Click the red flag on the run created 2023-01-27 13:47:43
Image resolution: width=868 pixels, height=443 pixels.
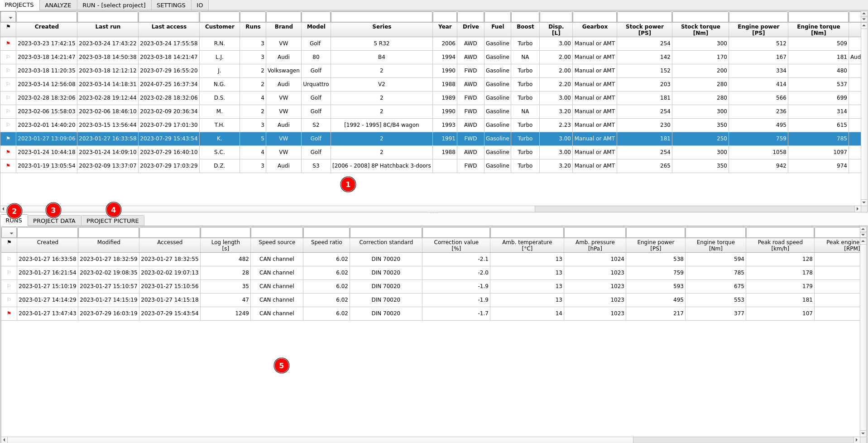point(9,313)
